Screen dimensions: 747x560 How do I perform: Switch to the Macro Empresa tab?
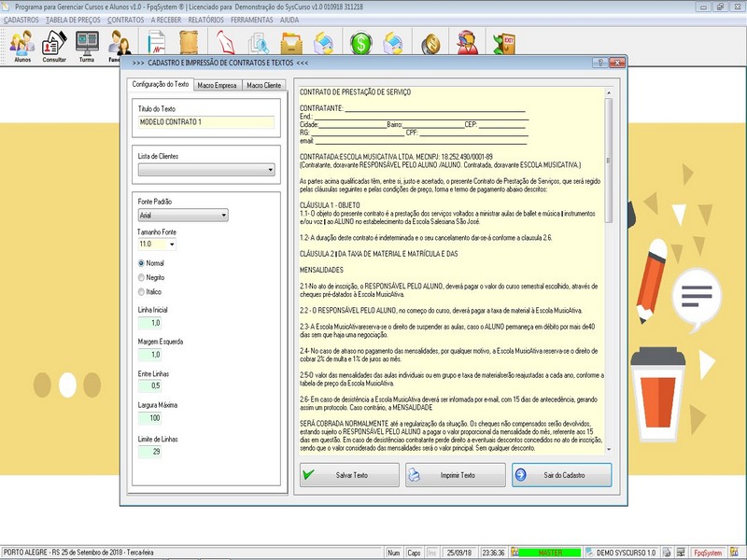click(217, 85)
